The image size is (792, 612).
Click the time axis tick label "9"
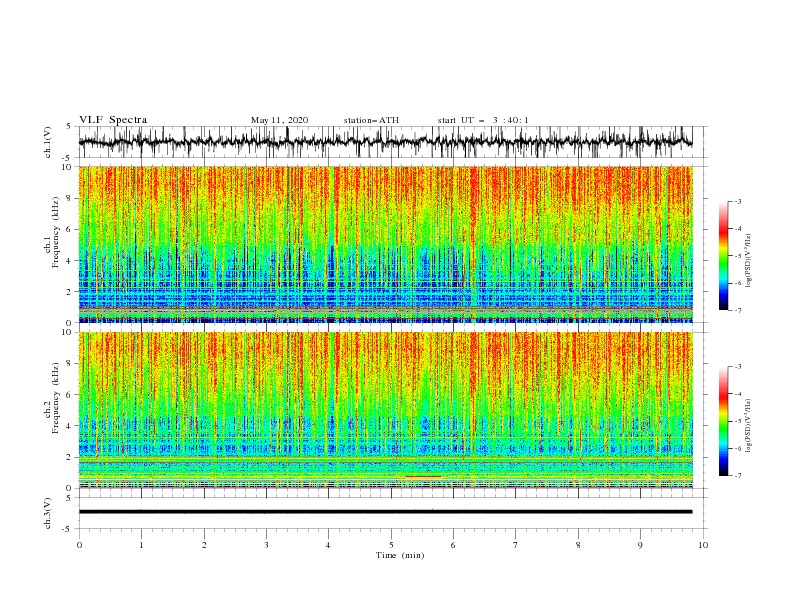pyautogui.click(x=640, y=545)
